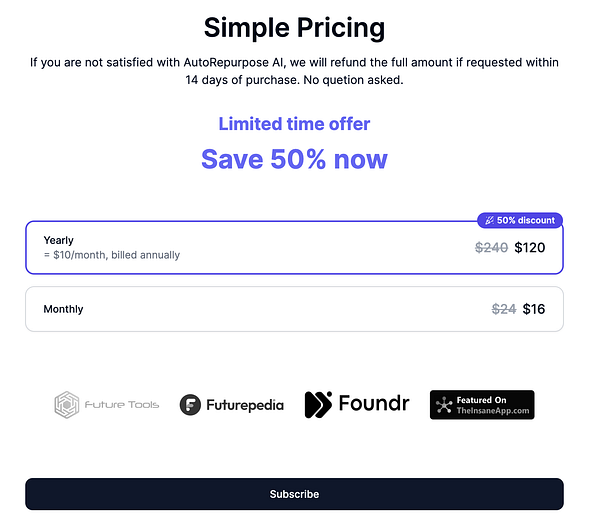Click the $120 yearly price
The height and width of the screenshot is (528, 600).
click(x=530, y=247)
